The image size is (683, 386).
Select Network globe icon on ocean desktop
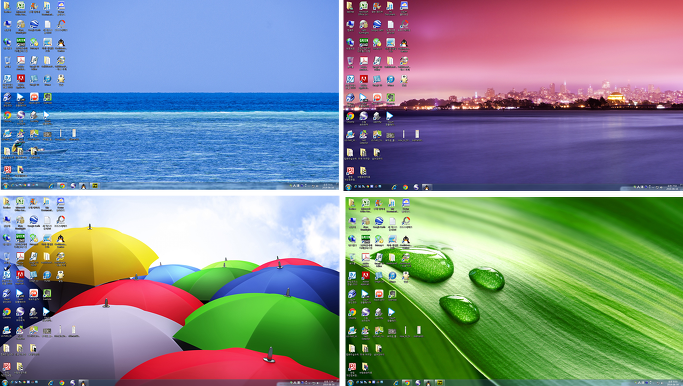(x=7, y=42)
